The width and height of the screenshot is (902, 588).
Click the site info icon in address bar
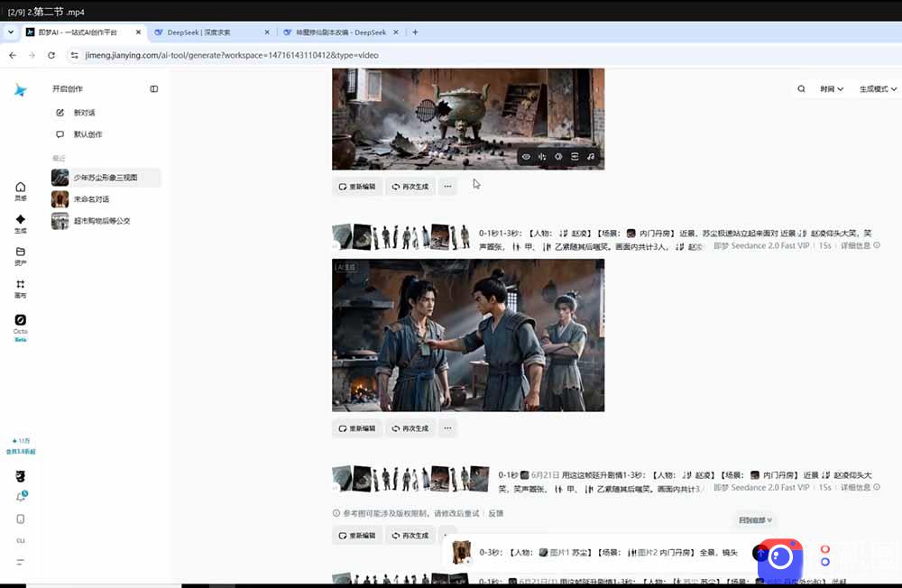tap(74, 55)
